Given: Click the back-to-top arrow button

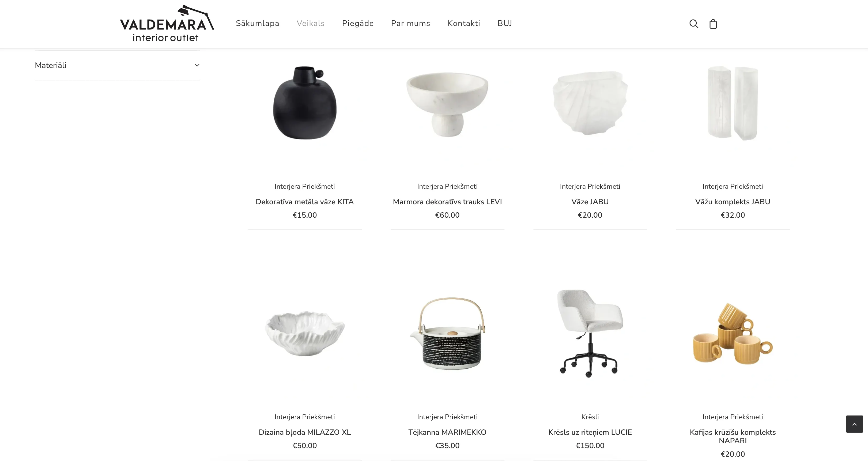Looking at the screenshot, I should pos(854,424).
